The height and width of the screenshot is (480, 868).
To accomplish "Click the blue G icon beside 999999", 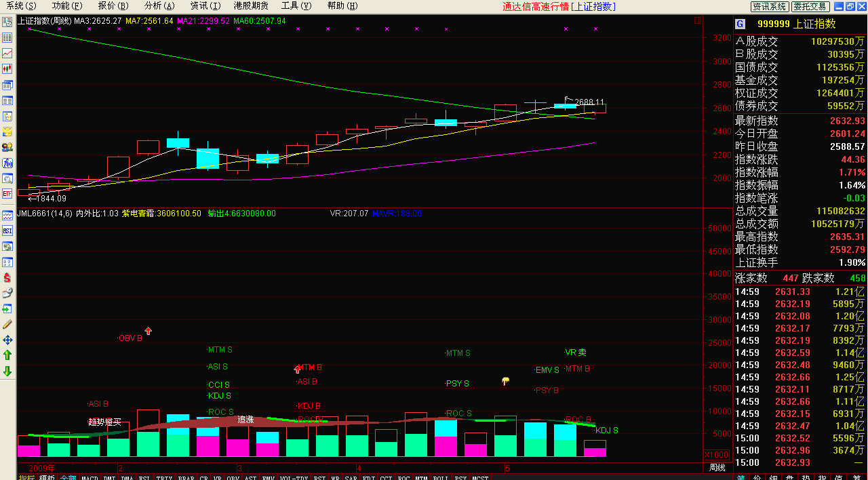I will click(741, 24).
